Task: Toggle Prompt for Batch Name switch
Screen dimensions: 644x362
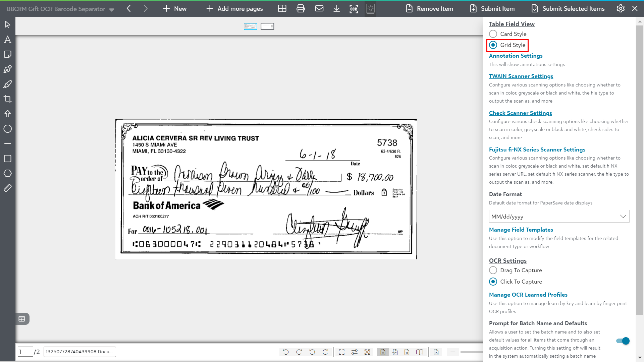Action: tap(623, 341)
